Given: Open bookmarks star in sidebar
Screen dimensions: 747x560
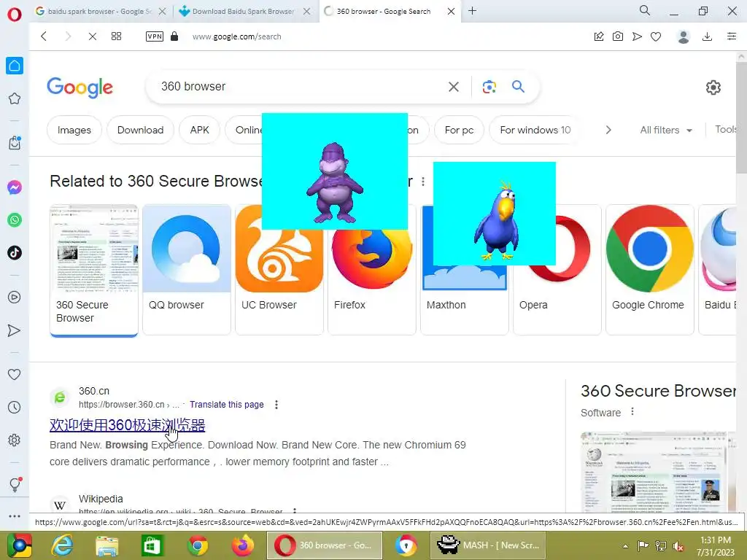Looking at the screenshot, I should click(15, 98).
